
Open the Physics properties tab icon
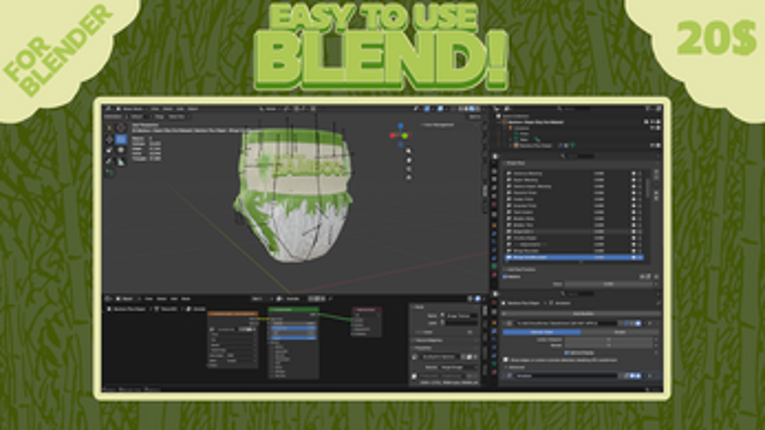point(494,250)
